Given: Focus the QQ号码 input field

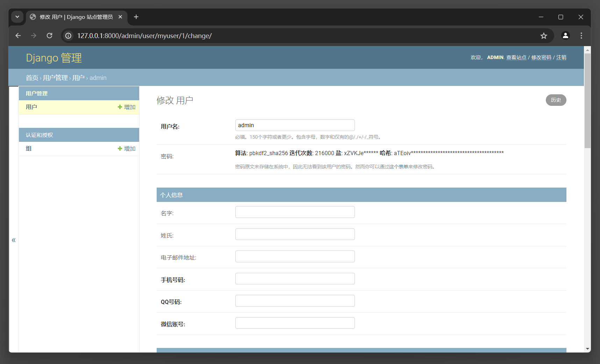Looking at the screenshot, I should click(295, 301).
